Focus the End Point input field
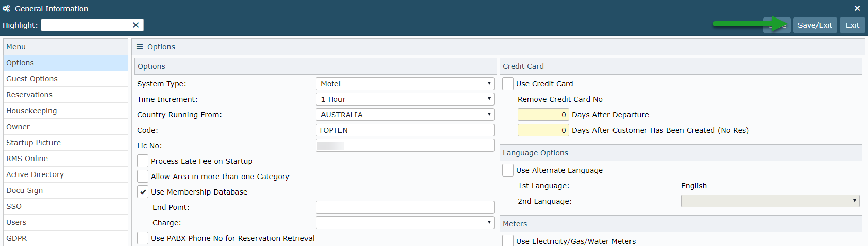The width and height of the screenshot is (868, 246). coord(404,207)
